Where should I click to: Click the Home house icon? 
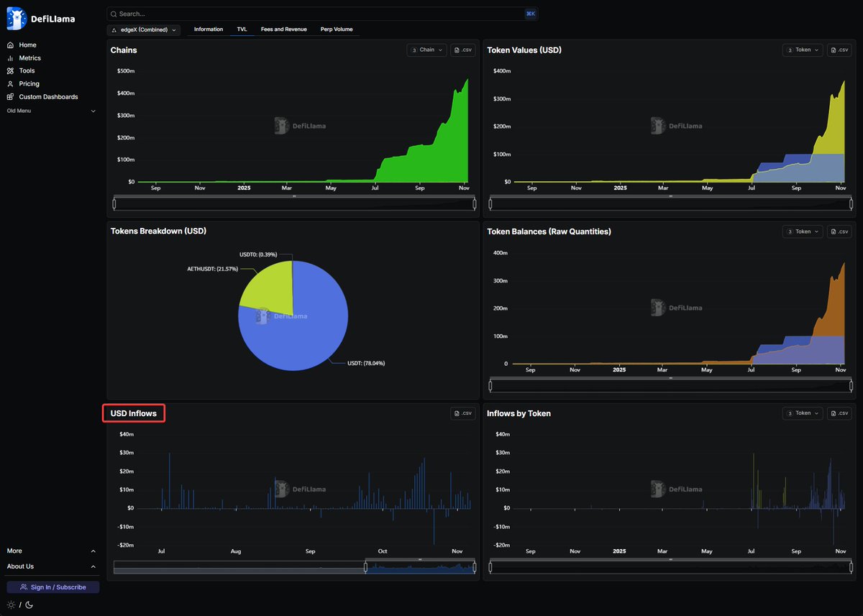(x=11, y=45)
